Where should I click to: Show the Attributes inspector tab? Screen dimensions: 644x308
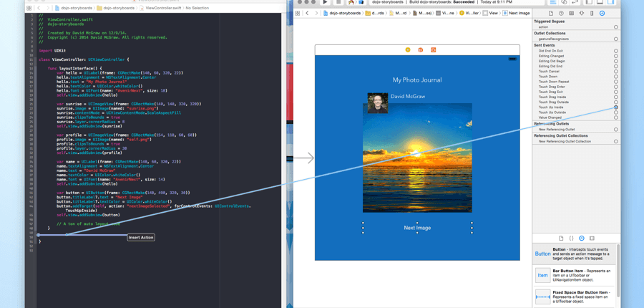click(x=581, y=13)
